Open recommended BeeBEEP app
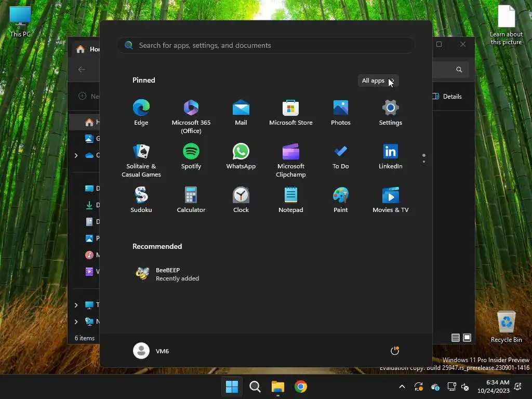 [x=167, y=274]
